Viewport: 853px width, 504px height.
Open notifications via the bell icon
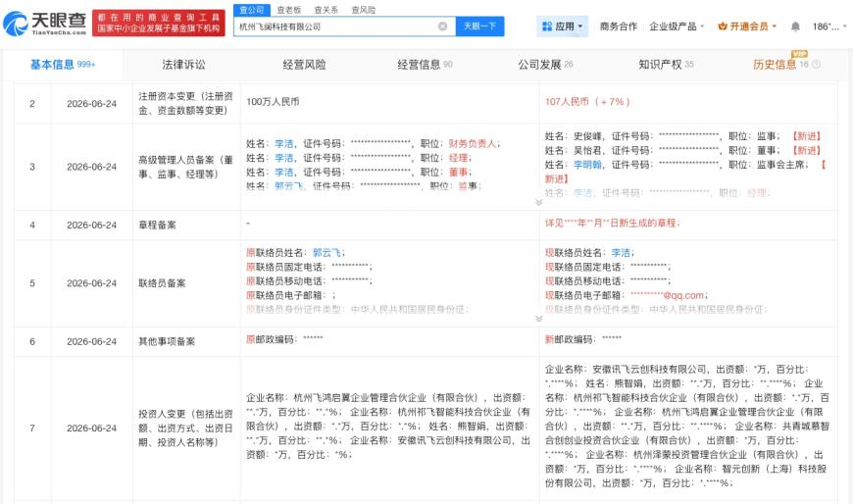(x=795, y=26)
